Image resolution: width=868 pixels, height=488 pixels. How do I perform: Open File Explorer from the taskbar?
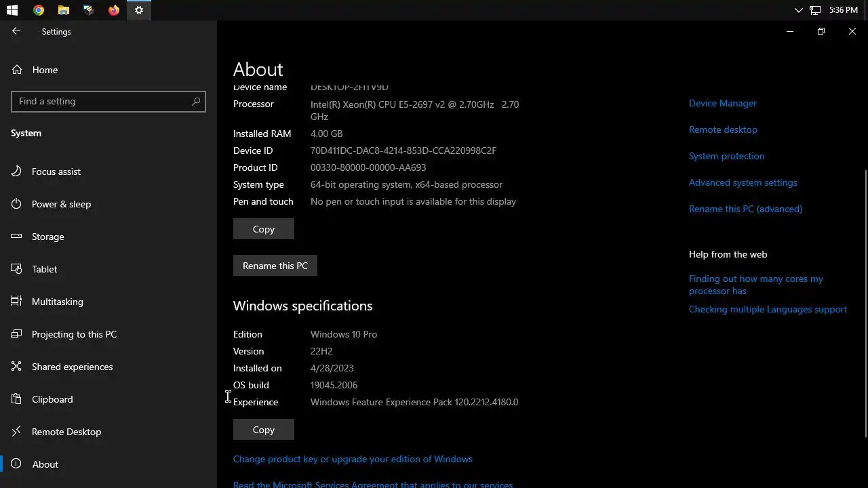[64, 10]
